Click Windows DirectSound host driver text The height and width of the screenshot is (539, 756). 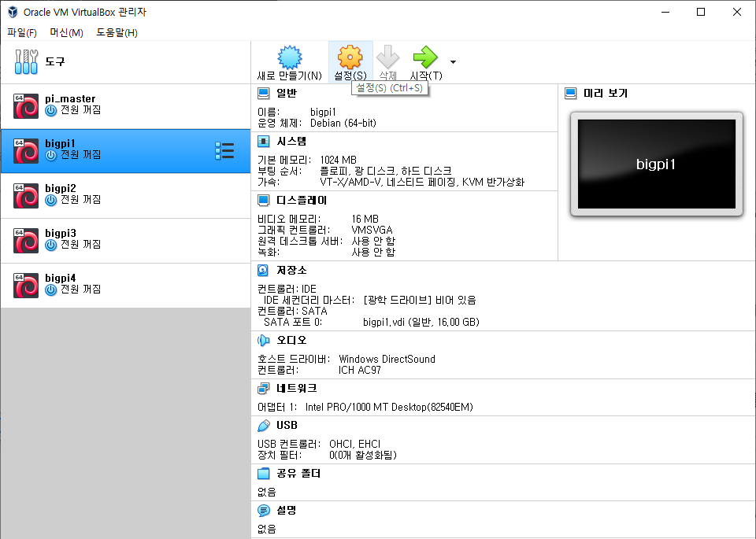[x=387, y=359]
